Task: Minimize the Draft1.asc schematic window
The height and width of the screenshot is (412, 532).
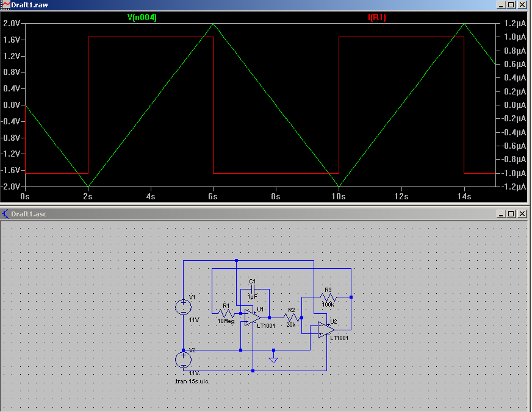Action: (501, 214)
